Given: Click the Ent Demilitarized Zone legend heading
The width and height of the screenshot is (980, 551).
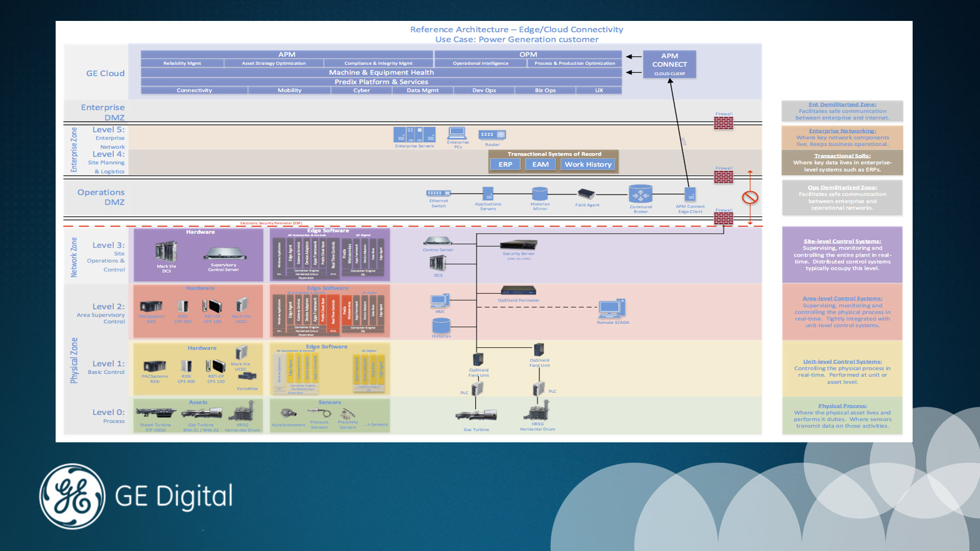Looking at the screenshot, I should pos(842,105).
